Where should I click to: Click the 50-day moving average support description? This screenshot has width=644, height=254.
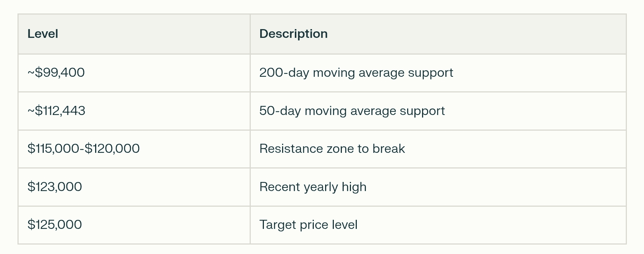coord(352,111)
